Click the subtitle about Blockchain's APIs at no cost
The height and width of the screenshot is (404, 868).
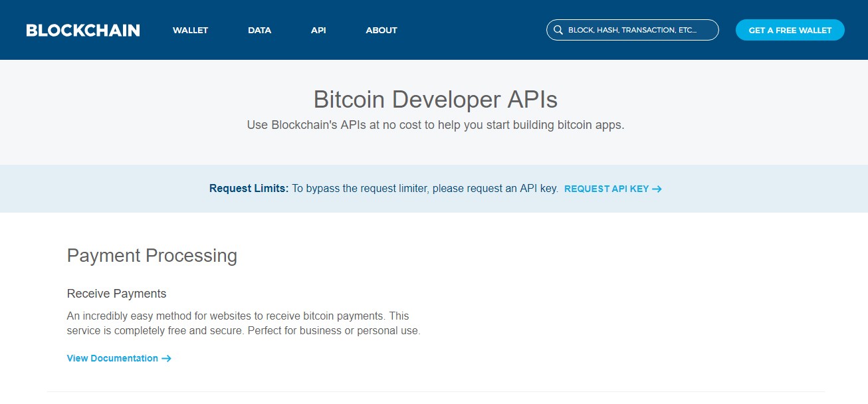coord(435,125)
